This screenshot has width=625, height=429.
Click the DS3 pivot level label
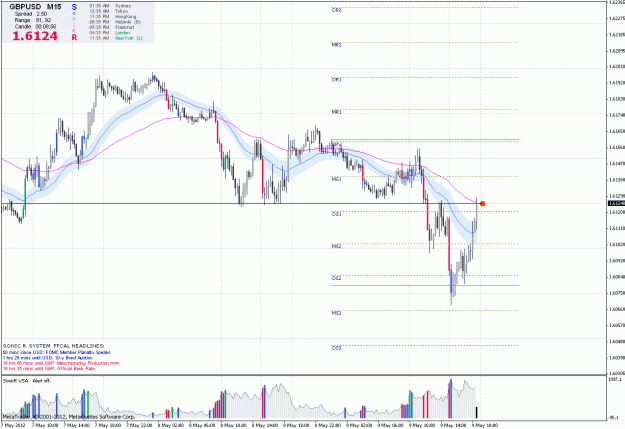336,348
